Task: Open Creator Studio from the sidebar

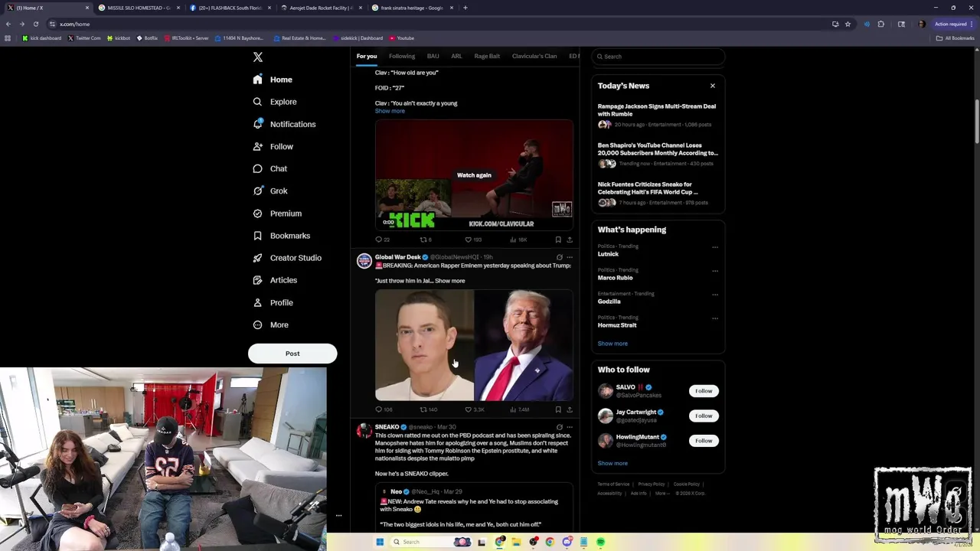Action: 287,258
